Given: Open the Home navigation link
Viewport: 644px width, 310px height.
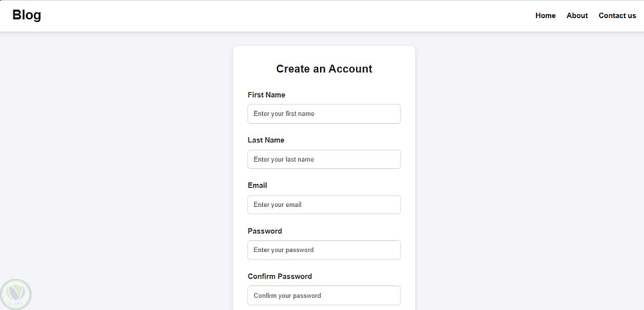Looking at the screenshot, I should point(545,15).
